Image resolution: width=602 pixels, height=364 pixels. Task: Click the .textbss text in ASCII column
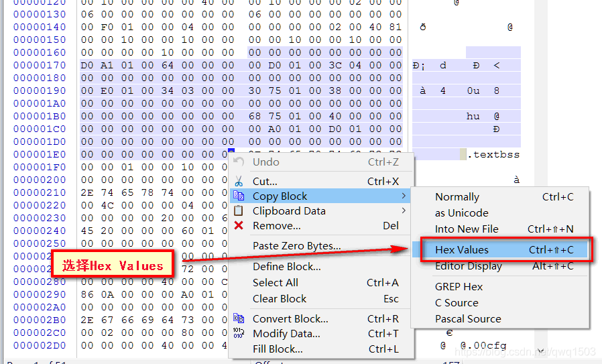click(x=493, y=155)
